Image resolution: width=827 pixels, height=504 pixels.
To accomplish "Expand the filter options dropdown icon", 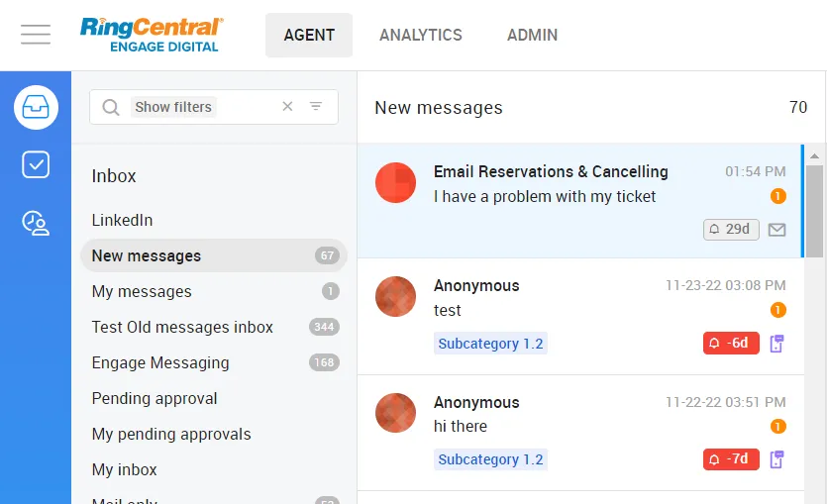I will click(316, 107).
